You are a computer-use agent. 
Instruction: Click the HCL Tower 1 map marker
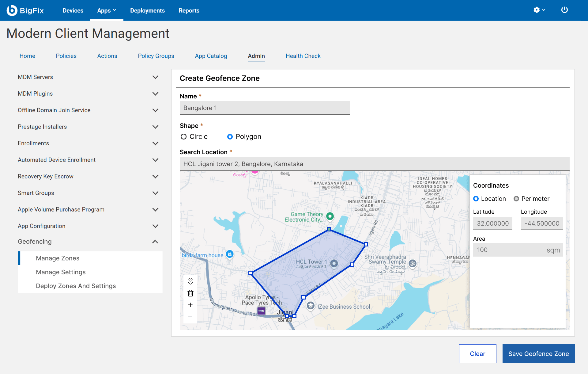[334, 263]
